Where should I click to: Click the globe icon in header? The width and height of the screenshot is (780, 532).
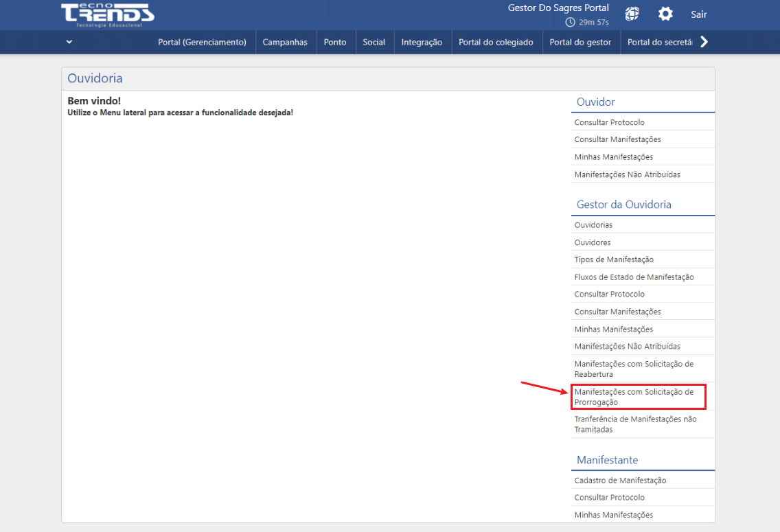click(632, 14)
